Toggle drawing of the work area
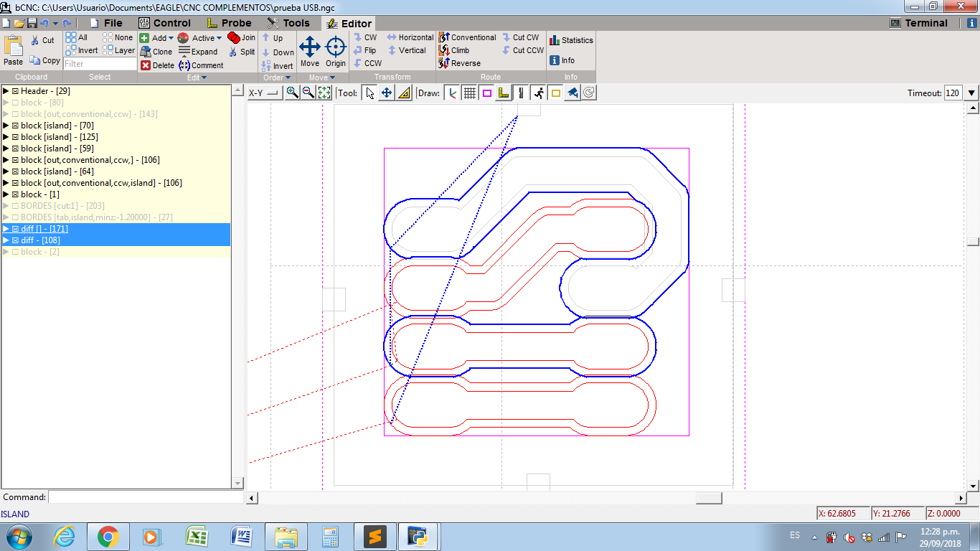980x551 pixels. pyautogui.click(x=555, y=93)
